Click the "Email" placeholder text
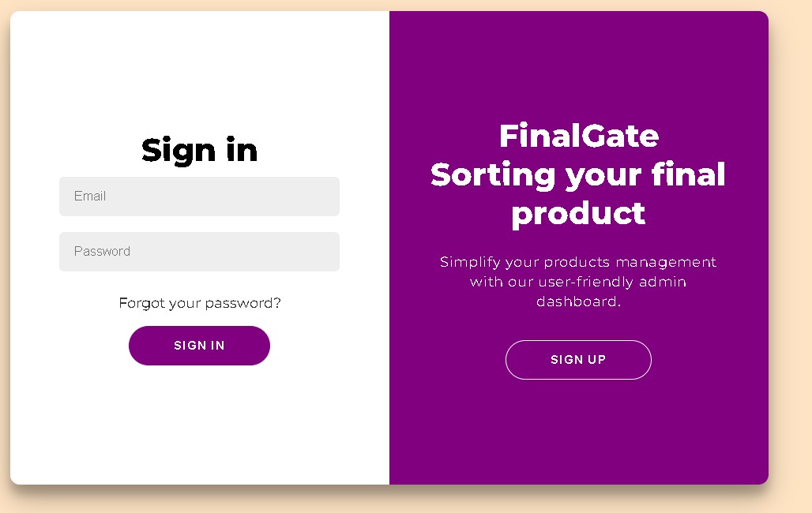 click(x=90, y=197)
